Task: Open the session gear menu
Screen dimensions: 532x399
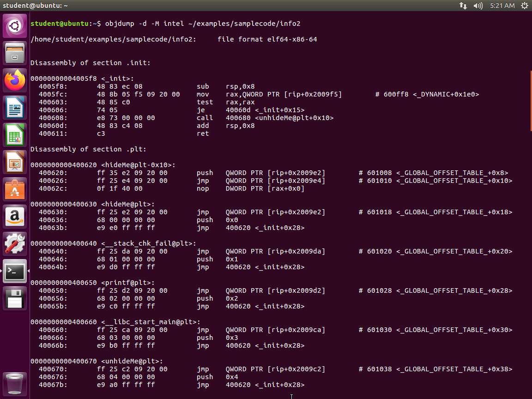Action: click(524, 6)
